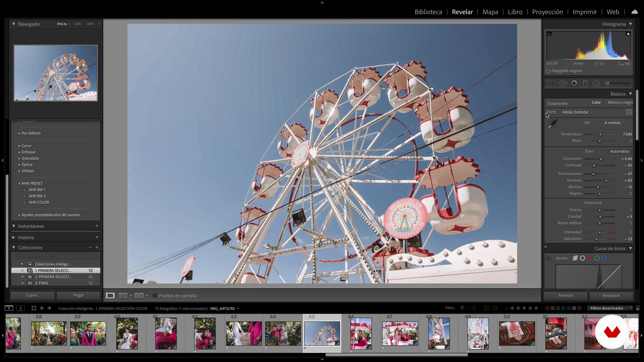
Task: Collapse the Curva de tonos panel
Action: tap(631, 248)
